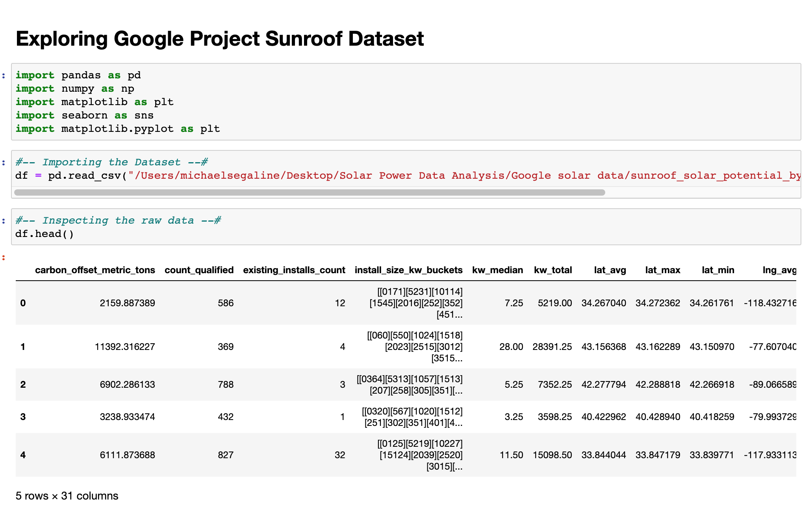Click the lat_avg column header
812x507 pixels.
[610, 270]
